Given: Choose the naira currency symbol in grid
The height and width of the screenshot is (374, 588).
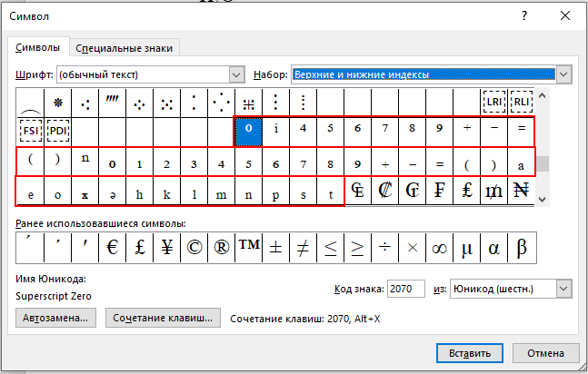Looking at the screenshot, I should click(x=522, y=190).
